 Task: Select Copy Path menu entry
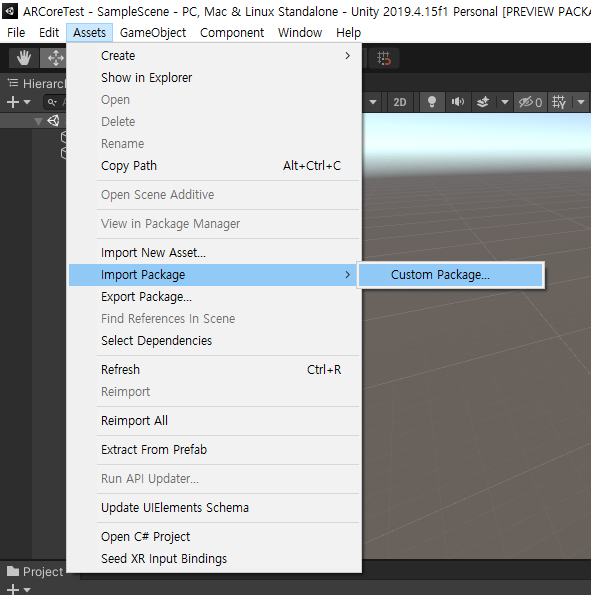(x=214, y=166)
